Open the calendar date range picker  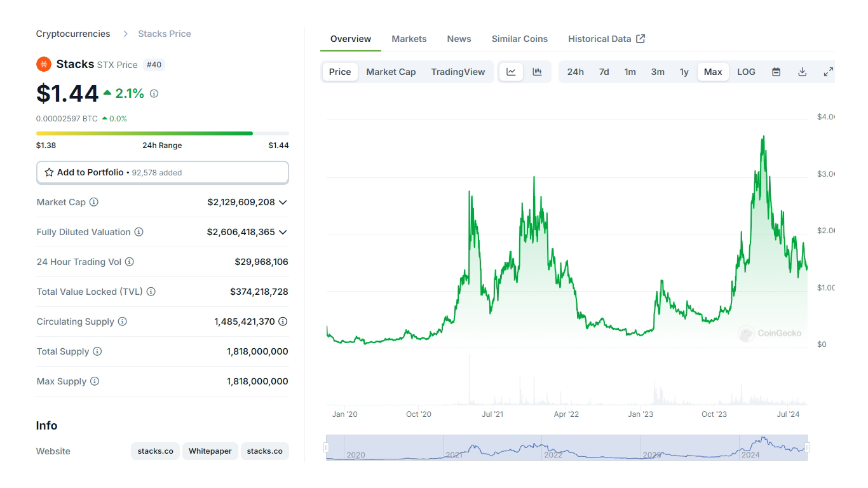776,72
